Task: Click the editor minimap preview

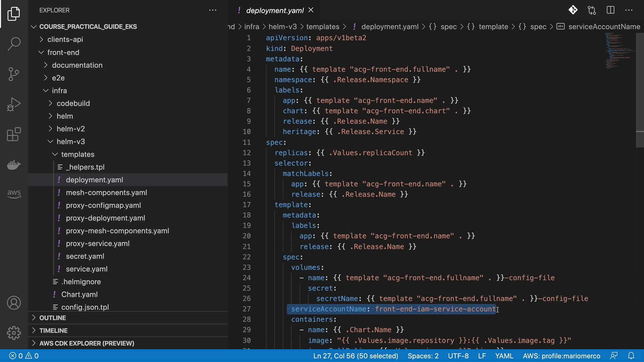Action: pos(618,50)
